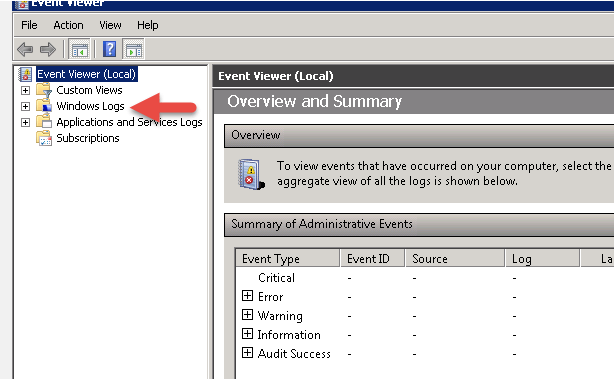Open the File menu
Image resolution: width=614 pixels, height=379 pixels.
pyautogui.click(x=29, y=25)
